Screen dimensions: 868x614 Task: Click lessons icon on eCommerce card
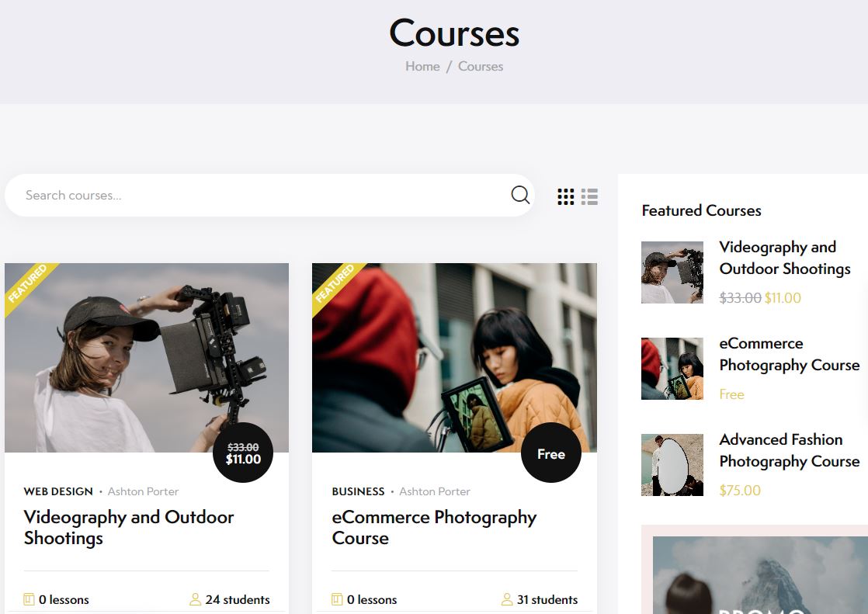[337, 599]
